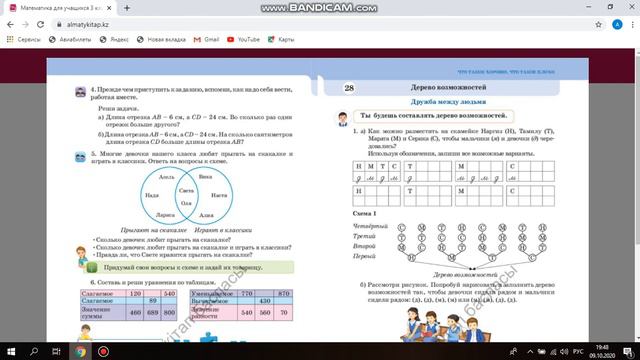Click the almatykitap.kz address bar
The height and width of the screenshot is (360, 640).
tap(322, 24)
